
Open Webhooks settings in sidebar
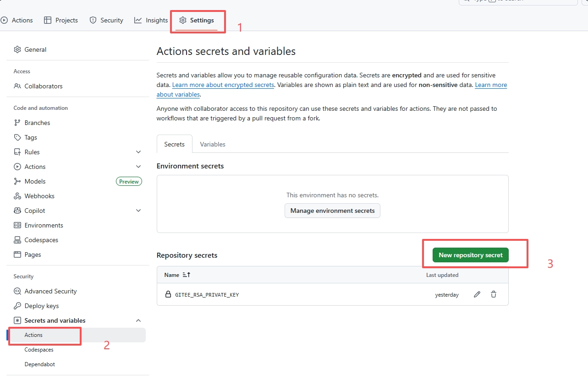tap(39, 196)
